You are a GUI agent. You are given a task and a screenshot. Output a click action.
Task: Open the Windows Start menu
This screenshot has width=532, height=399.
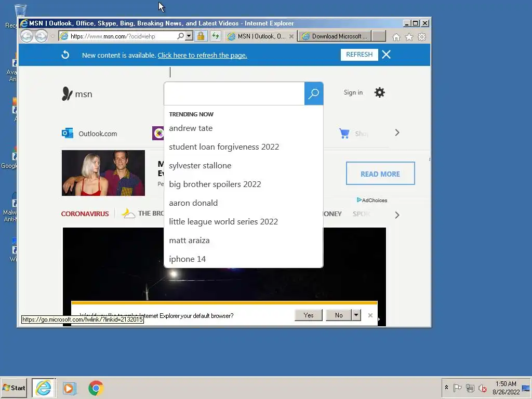(14, 388)
